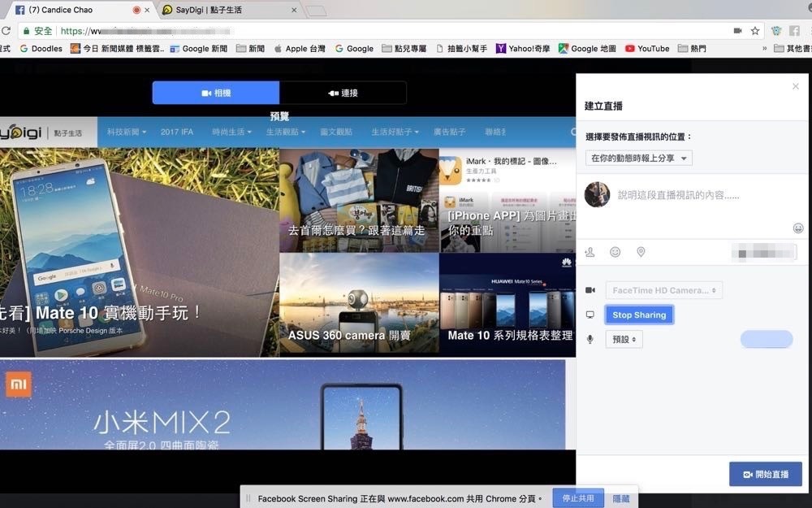The image size is (812, 508).
Task: Click the check-in location pin icon
Action: [x=641, y=253]
